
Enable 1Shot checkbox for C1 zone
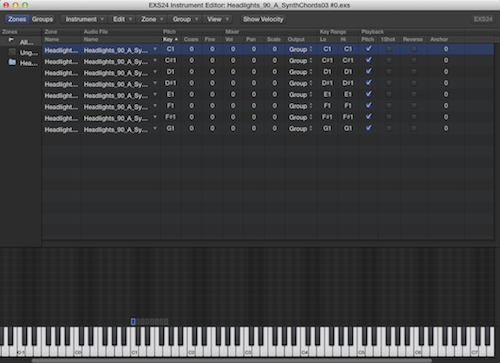point(389,49)
